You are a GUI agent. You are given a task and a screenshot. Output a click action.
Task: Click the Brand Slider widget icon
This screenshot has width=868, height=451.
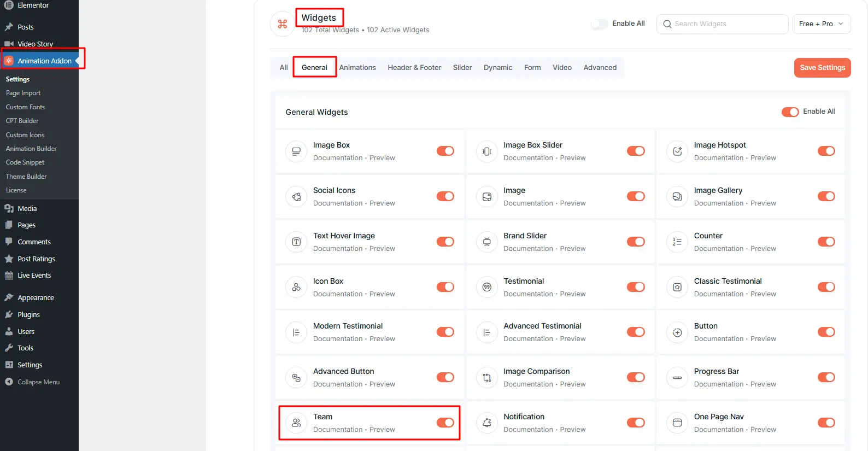(487, 242)
